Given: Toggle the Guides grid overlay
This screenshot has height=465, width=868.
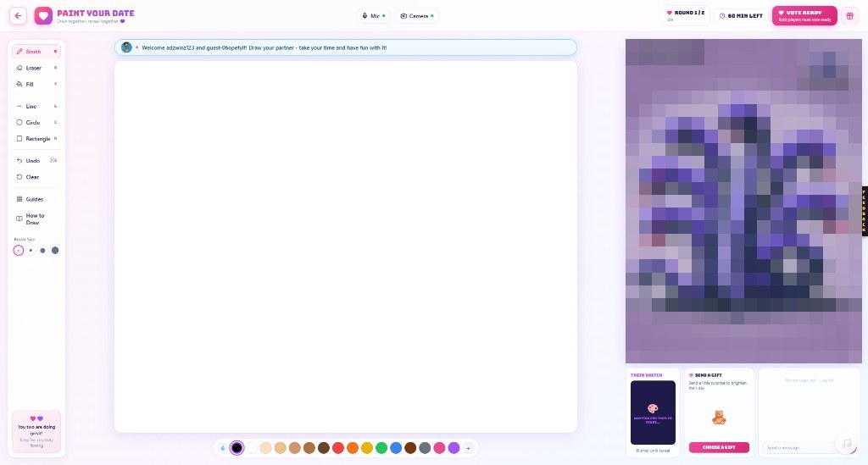Looking at the screenshot, I should (x=36, y=199).
